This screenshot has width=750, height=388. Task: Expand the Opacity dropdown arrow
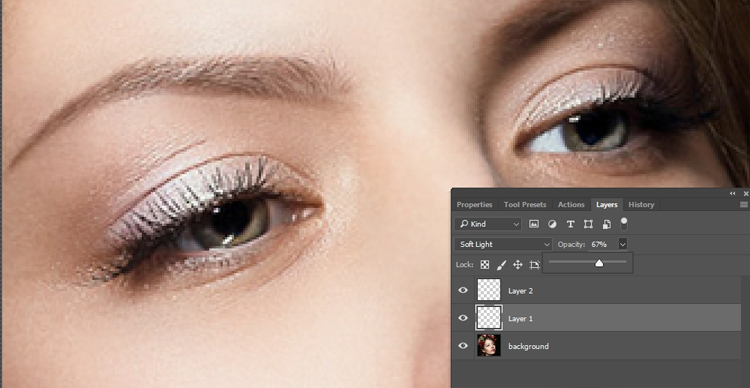[622, 244]
